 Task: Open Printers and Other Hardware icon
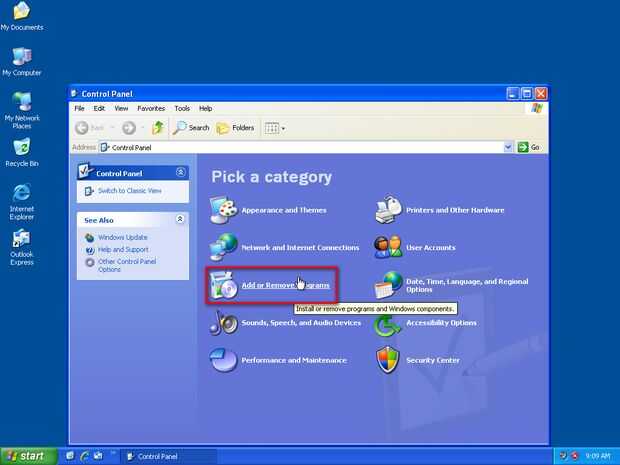[388, 209]
